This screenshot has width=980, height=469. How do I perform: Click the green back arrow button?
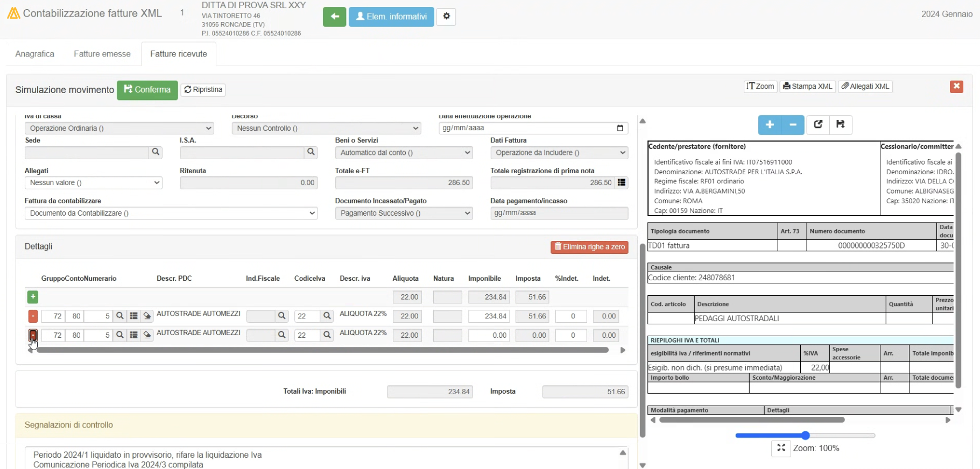coord(334,17)
